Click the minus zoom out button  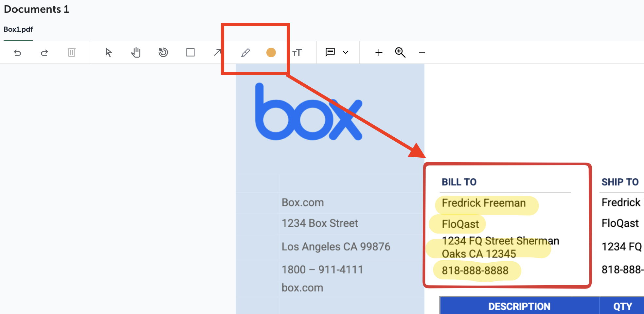click(422, 53)
